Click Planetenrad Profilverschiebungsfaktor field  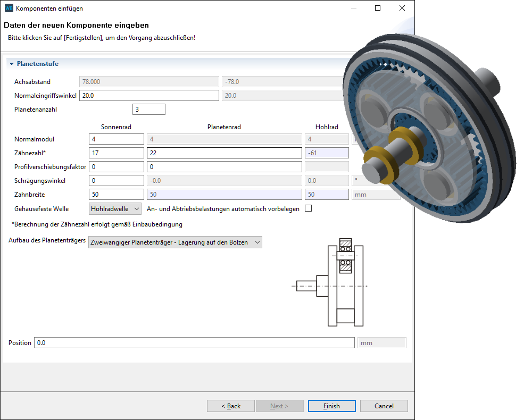click(x=223, y=167)
